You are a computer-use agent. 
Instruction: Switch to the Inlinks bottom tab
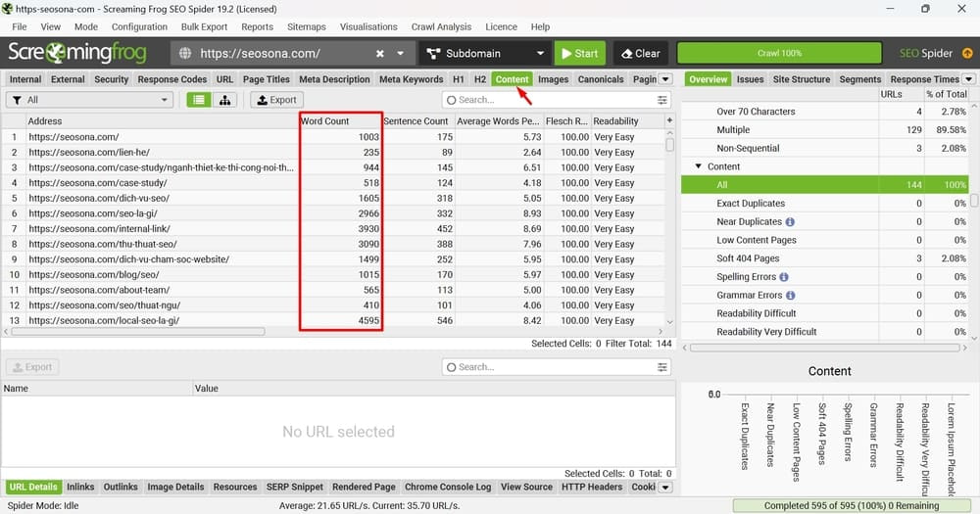(80, 487)
